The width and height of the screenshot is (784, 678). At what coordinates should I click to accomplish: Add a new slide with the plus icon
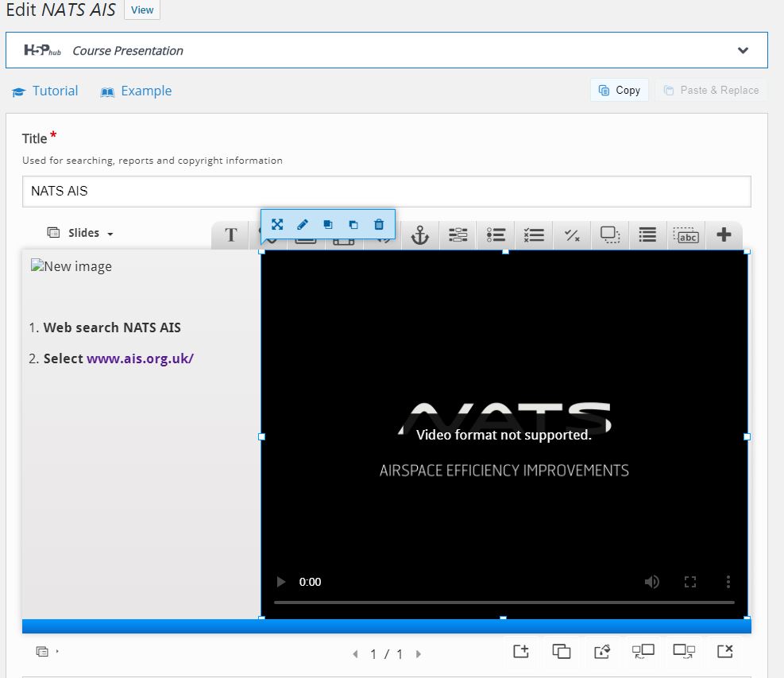click(x=520, y=651)
